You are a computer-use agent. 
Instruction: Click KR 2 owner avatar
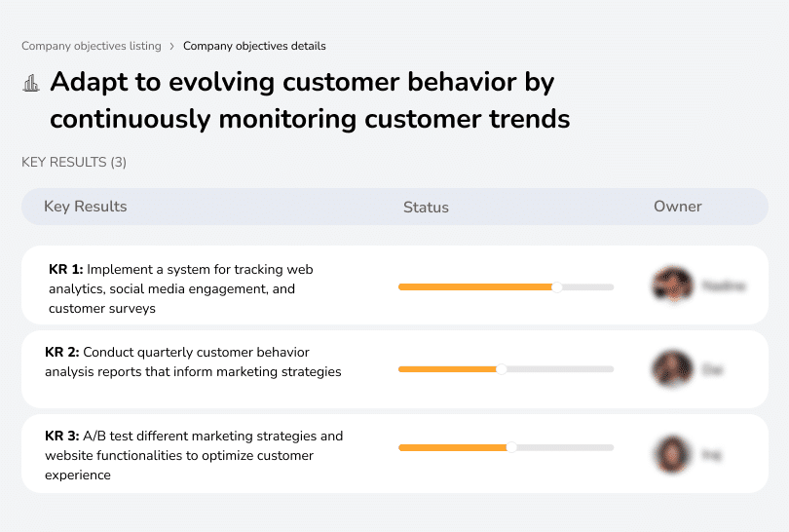click(x=672, y=369)
